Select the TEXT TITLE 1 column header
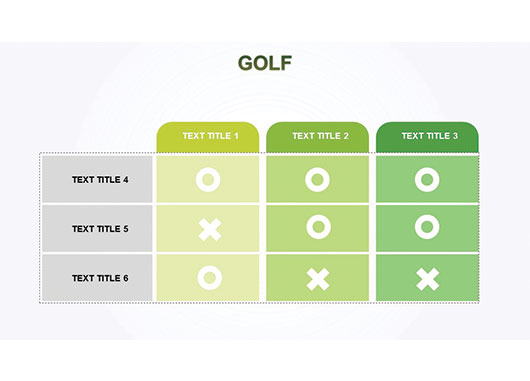 coord(210,136)
